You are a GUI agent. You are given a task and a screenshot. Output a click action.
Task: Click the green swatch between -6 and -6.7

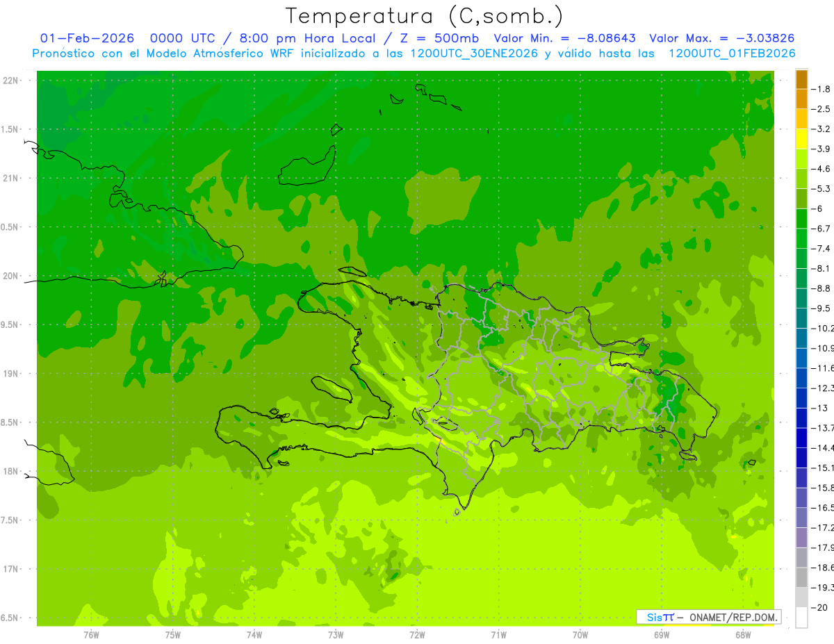click(x=801, y=219)
